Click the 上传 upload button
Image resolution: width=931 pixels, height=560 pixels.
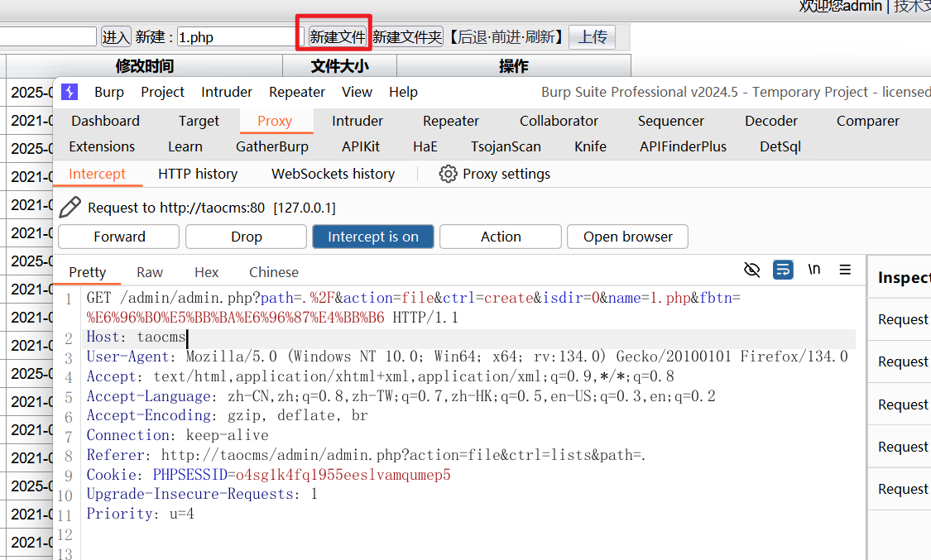pyautogui.click(x=593, y=36)
